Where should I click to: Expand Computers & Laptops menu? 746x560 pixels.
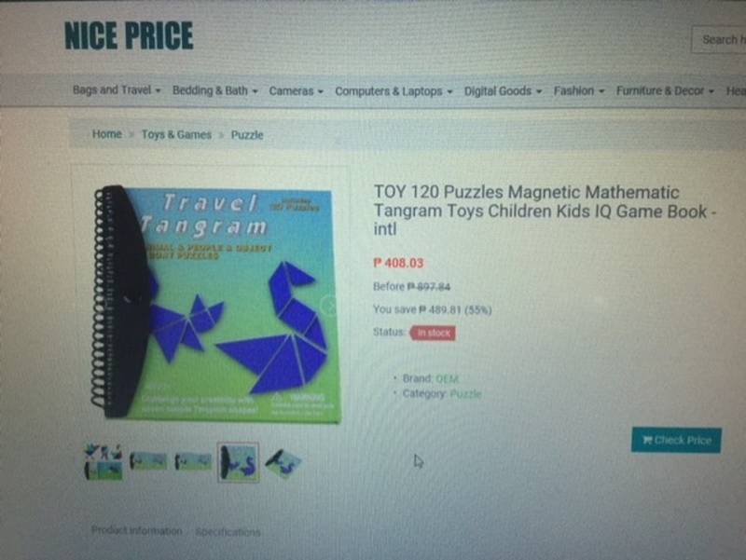click(x=394, y=90)
